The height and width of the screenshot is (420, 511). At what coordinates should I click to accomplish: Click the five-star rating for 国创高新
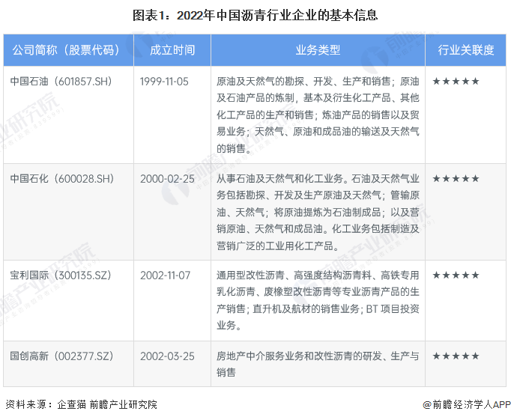tap(456, 356)
